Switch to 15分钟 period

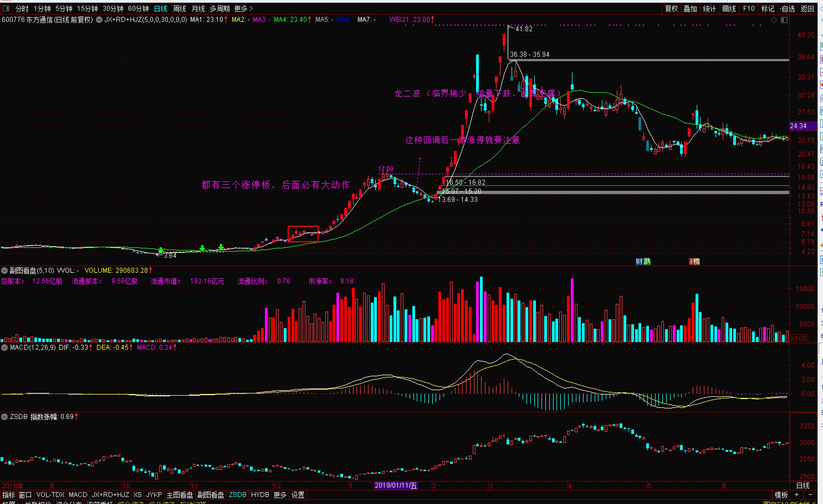88,9
